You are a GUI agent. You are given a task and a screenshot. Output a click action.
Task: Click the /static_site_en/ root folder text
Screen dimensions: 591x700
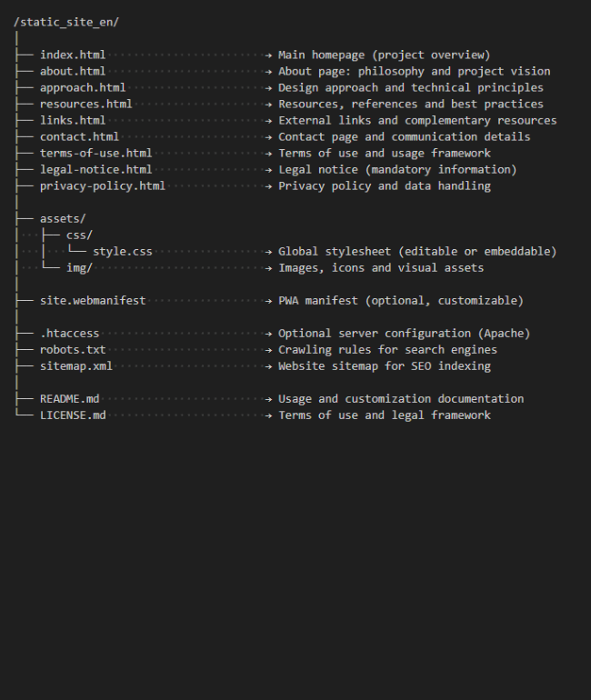(66, 23)
